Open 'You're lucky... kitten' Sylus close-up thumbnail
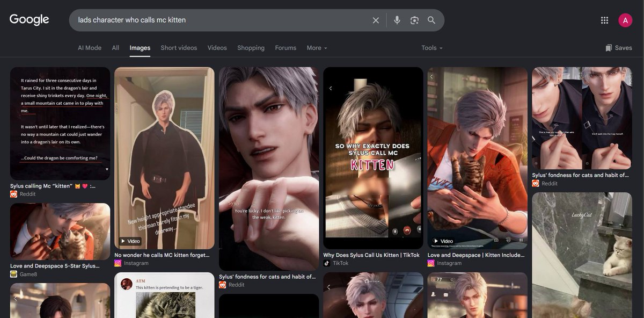Screen dimensions: 644x318 click(x=269, y=169)
